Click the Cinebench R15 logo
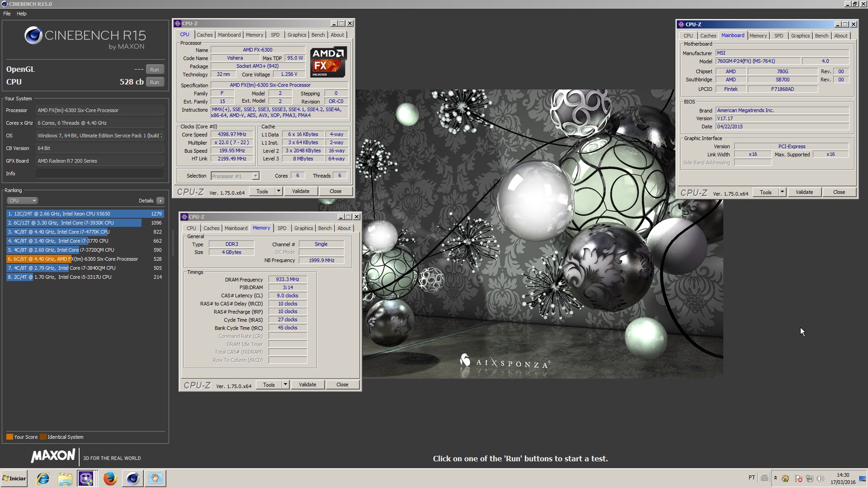 (x=85, y=38)
